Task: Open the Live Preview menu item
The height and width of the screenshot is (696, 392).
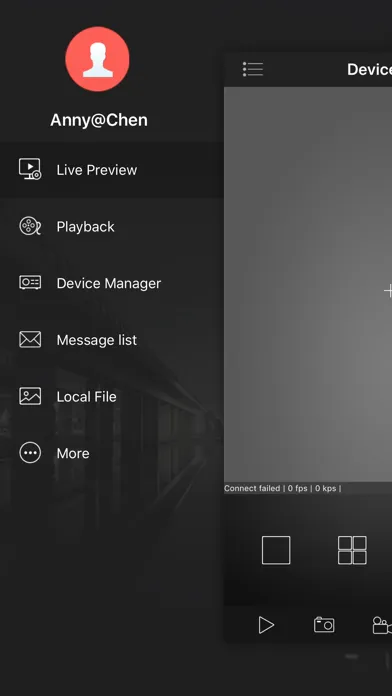Action: [111, 170]
